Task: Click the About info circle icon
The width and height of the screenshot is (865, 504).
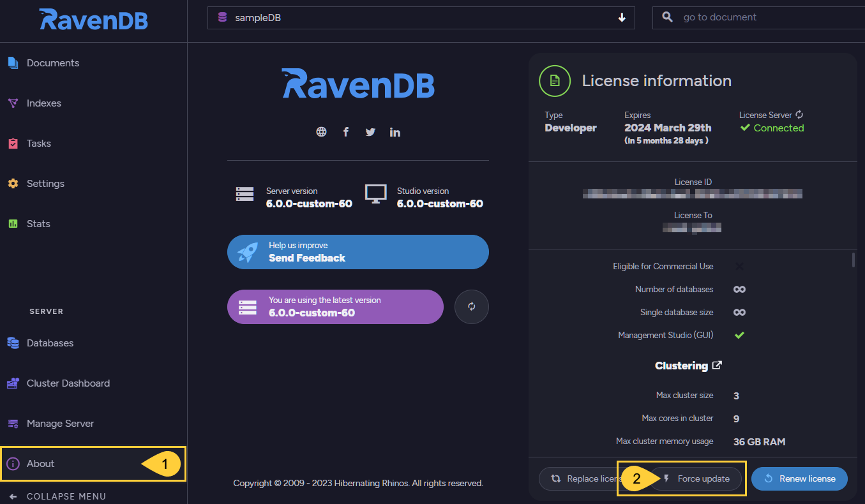Action: 13,464
